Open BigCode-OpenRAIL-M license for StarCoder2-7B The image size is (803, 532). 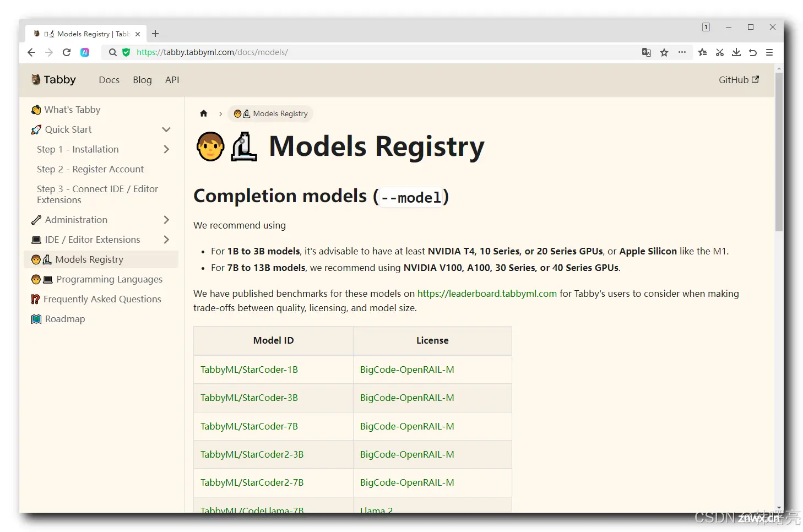407,482
